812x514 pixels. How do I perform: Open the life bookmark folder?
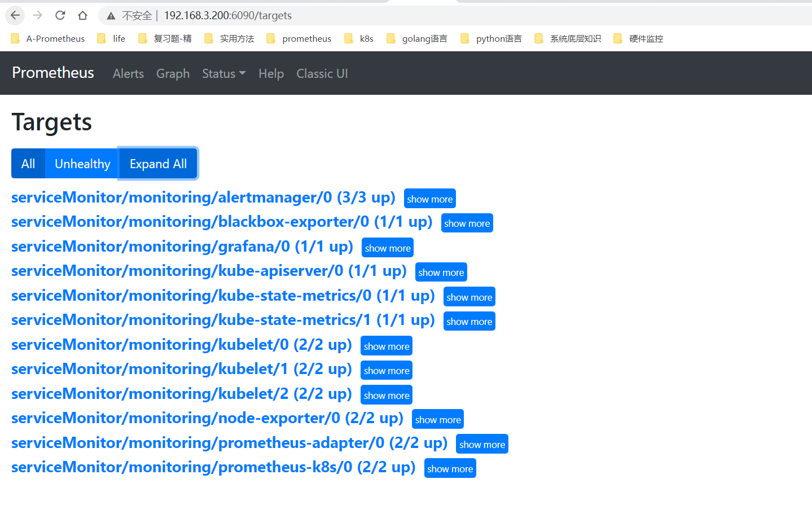point(111,38)
